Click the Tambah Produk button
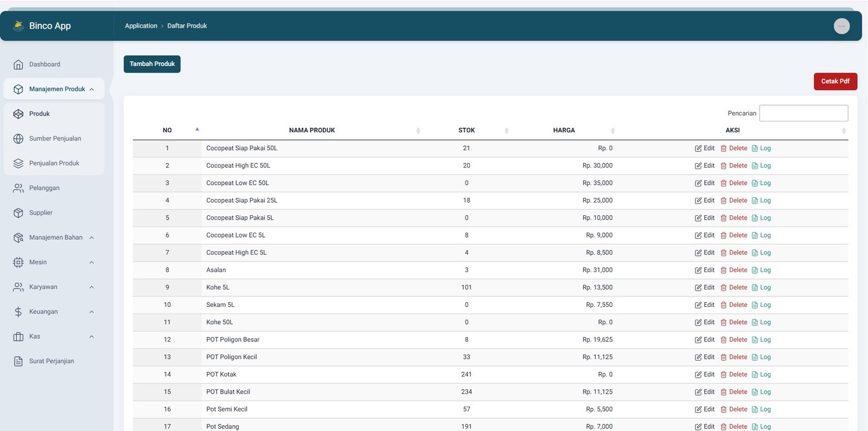Image resolution: width=868 pixels, height=431 pixels. click(152, 64)
